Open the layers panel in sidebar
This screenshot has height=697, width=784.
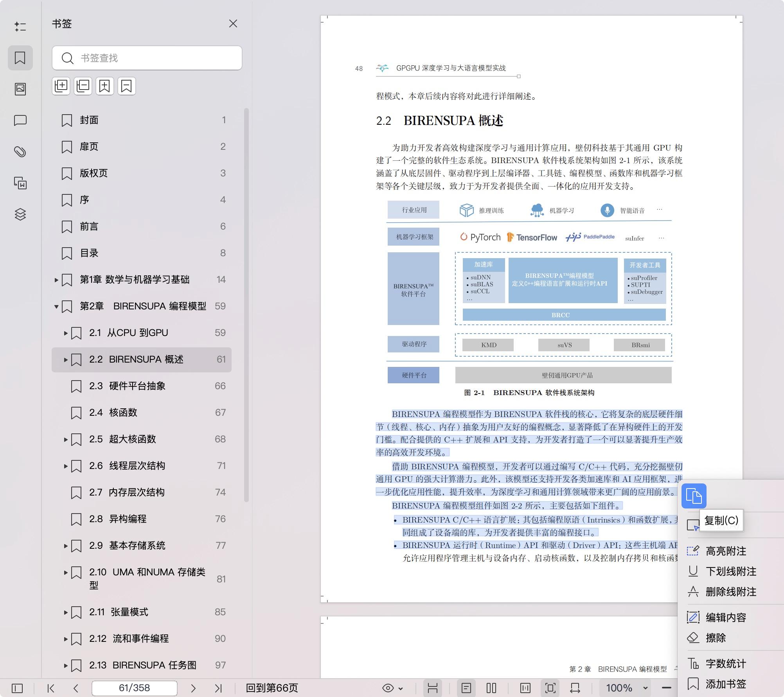tap(20, 214)
